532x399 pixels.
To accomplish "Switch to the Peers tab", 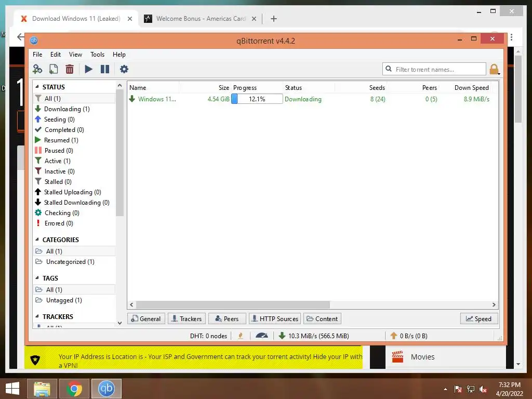I will point(227,318).
